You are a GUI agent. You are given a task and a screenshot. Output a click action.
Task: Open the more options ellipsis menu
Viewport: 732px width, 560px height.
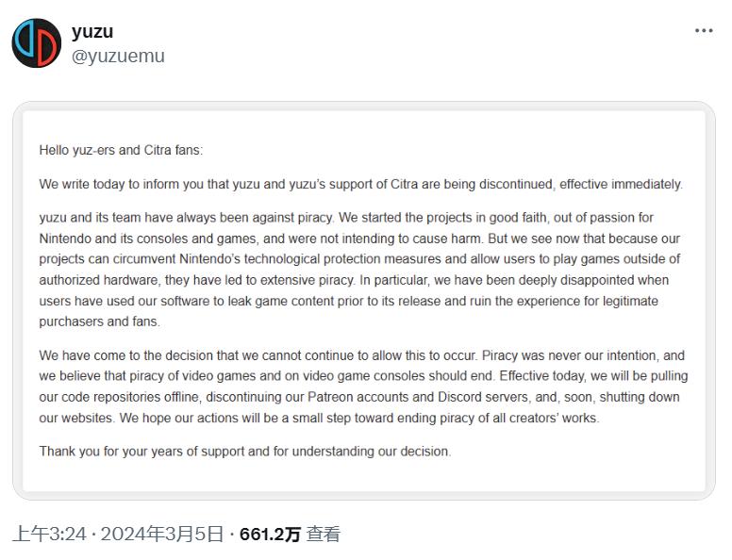[704, 30]
